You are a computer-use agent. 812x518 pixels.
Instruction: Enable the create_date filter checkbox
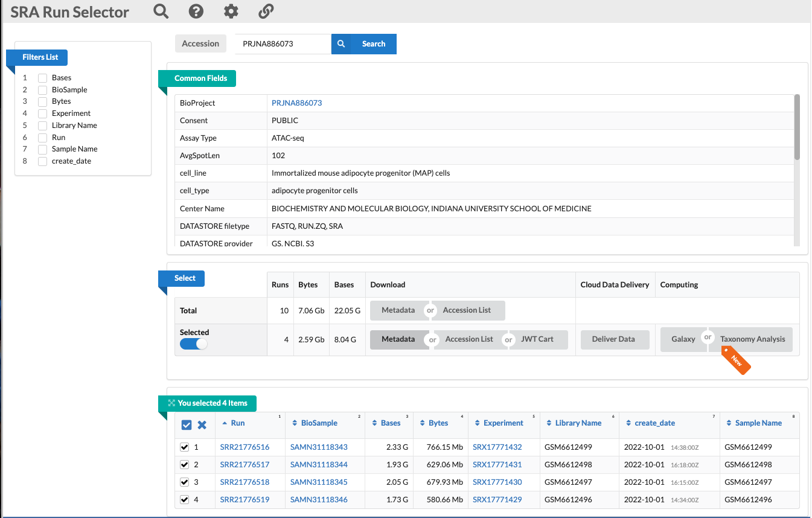[x=43, y=161]
